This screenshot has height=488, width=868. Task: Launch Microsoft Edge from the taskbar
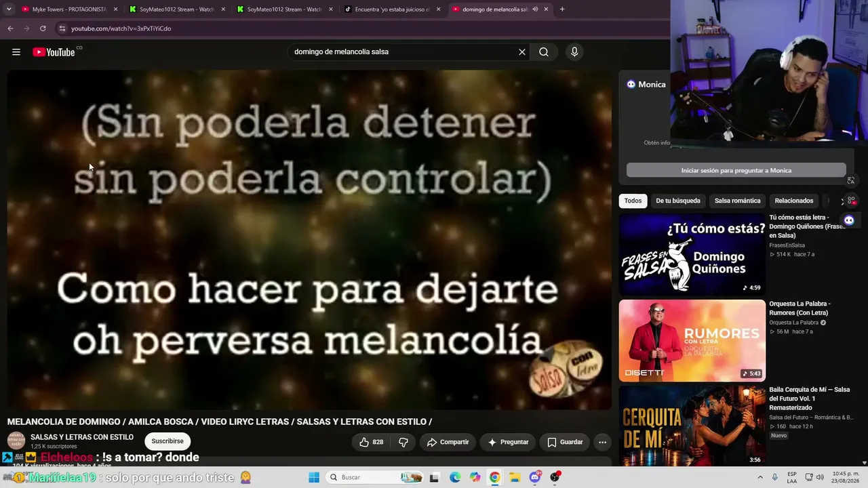coord(455,477)
